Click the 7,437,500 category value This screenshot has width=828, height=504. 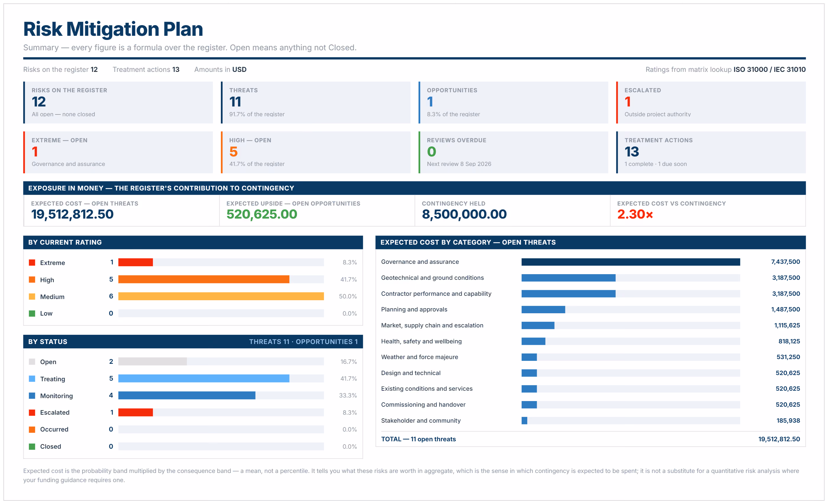pyautogui.click(x=785, y=262)
